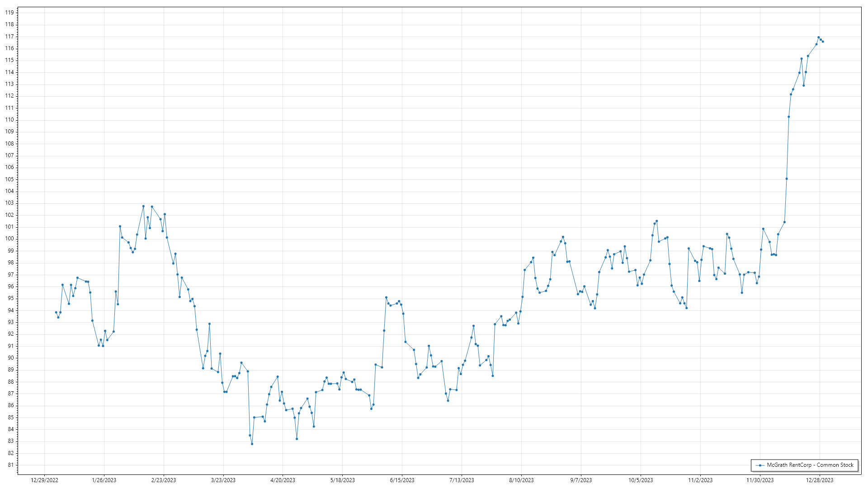Click the highest data point near 117

coord(818,38)
